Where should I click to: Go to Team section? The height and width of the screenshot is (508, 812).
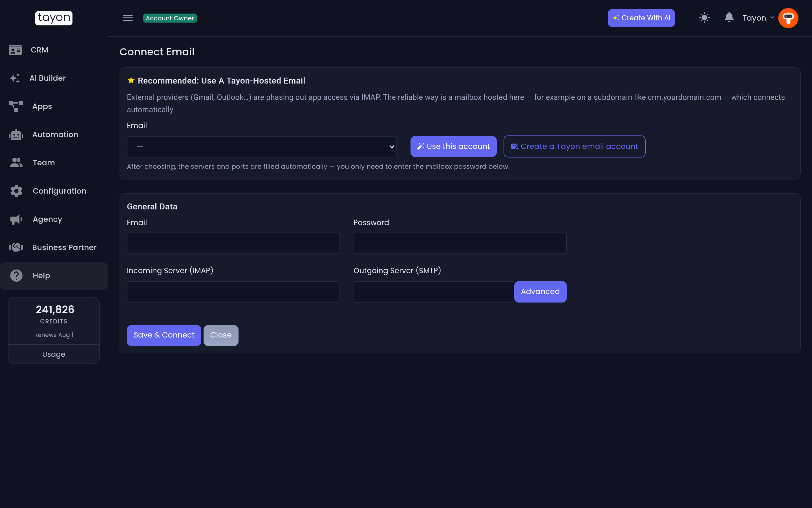54,163
